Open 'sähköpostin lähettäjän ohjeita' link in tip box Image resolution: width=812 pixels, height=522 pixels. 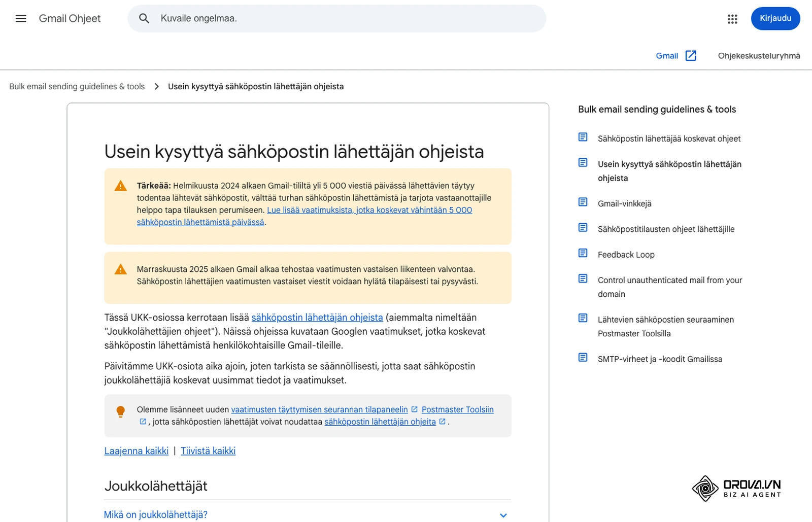click(380, 422)
